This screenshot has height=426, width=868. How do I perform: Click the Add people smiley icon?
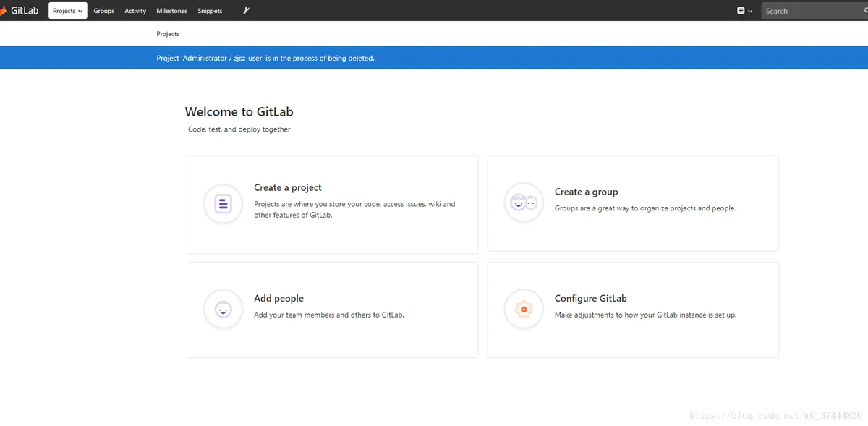[x=223, y=310]
